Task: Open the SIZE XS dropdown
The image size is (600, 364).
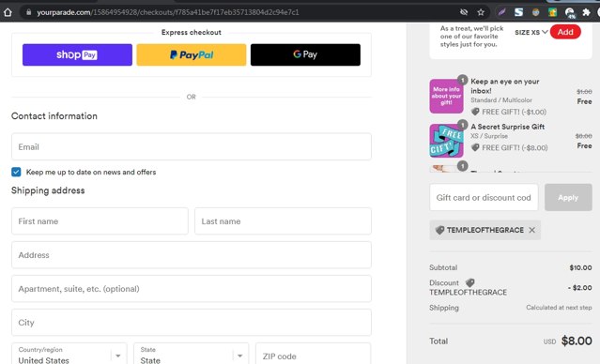Action: tap(531, 33)
